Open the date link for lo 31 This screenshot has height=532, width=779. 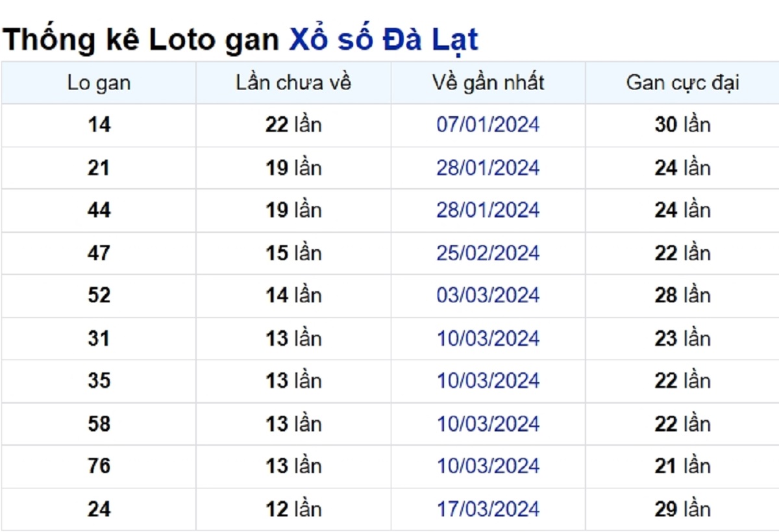tap(488, 339)
